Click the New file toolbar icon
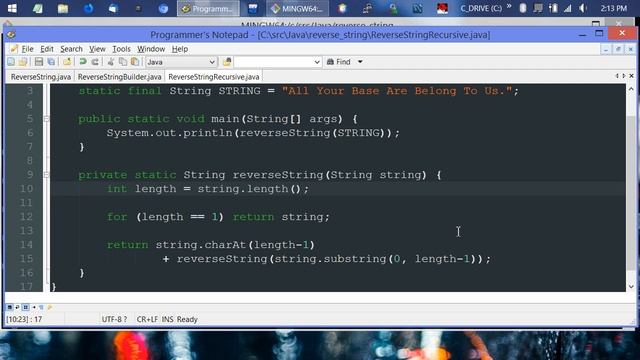 click(x=11, y=62)
